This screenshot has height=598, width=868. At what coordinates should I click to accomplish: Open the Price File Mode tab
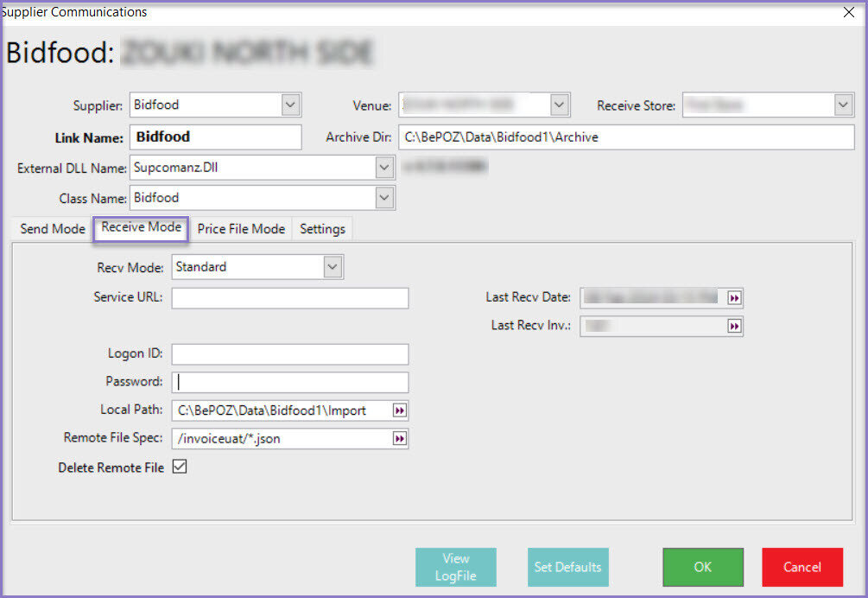[x=241, y=229]
